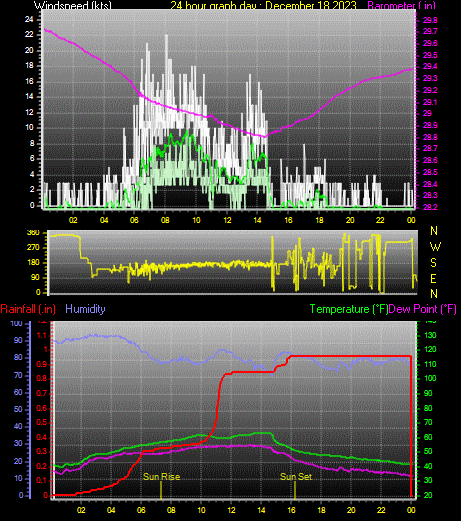The image size is (461, 521).
Task: Click the Temperature (°F) legend label
Action: point(349,309)
